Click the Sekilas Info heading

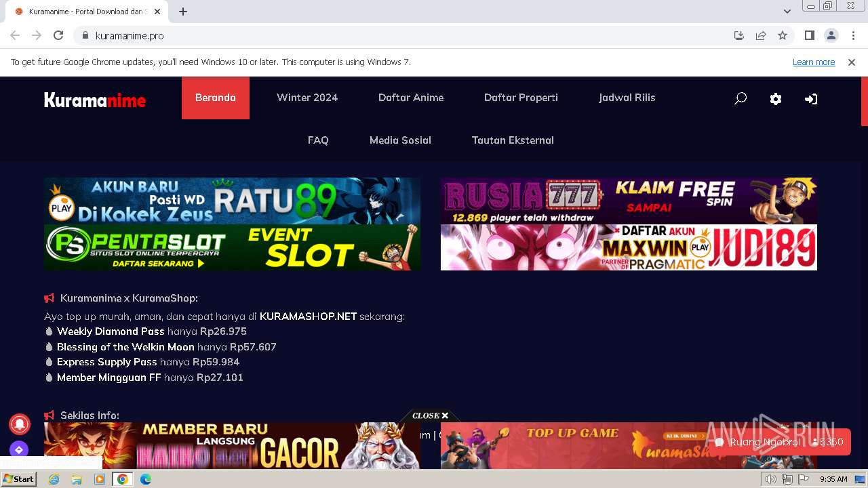90,415
